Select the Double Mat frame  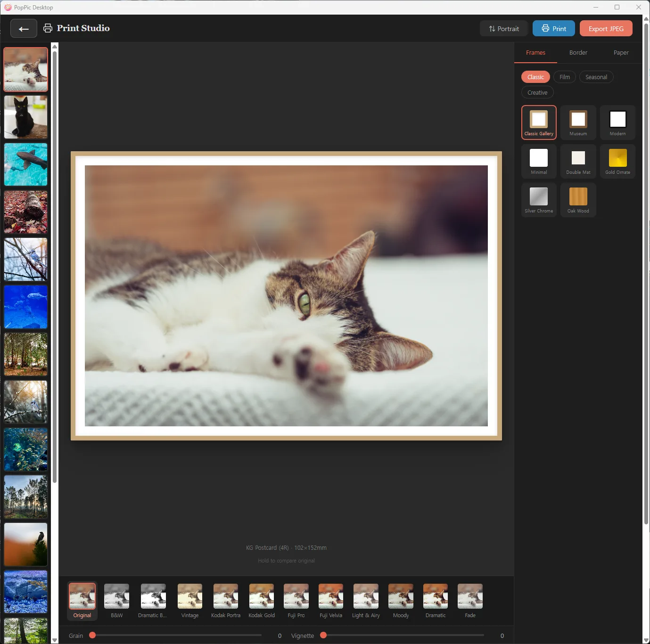coord(578,161)
